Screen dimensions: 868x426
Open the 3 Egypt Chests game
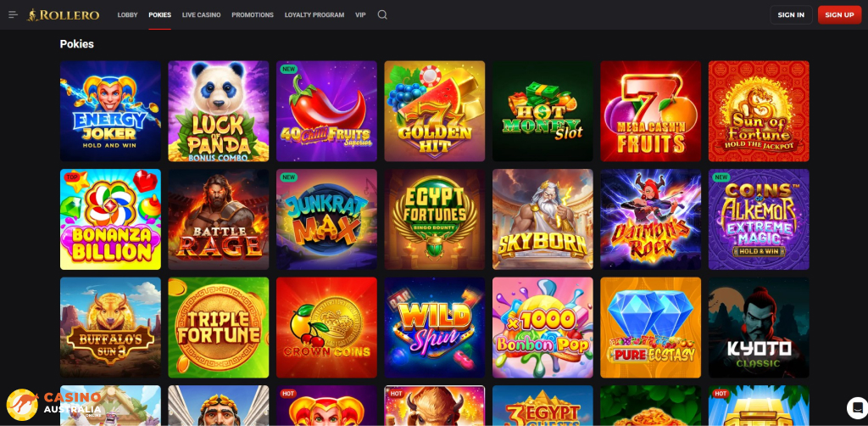point(542,406)
